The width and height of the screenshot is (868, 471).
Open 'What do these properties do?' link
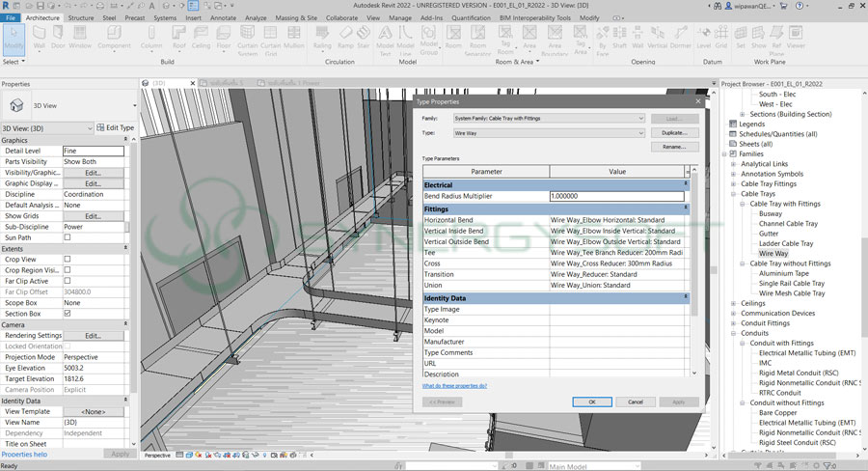(x=454, y=385)
